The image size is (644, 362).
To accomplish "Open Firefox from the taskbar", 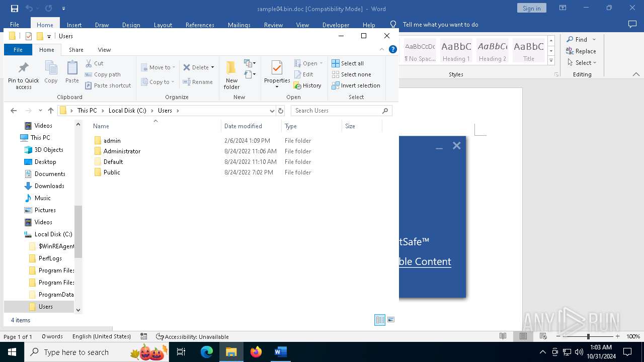I will [256, 352].
